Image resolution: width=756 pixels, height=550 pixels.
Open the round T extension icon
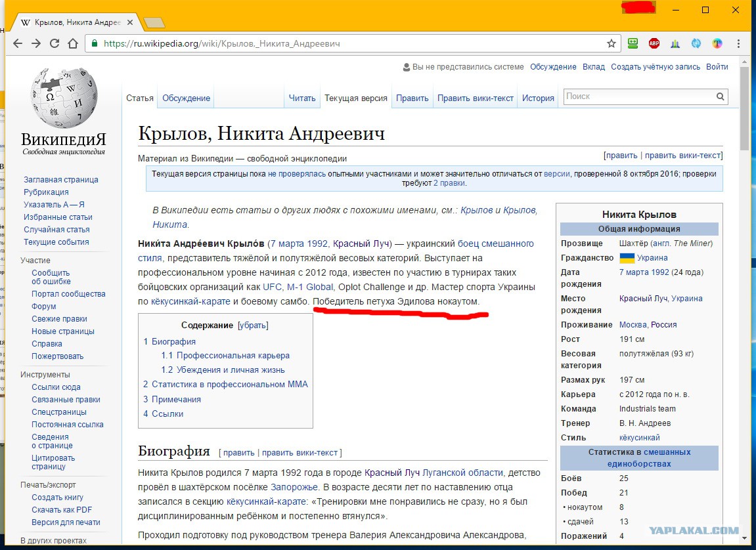717,43
